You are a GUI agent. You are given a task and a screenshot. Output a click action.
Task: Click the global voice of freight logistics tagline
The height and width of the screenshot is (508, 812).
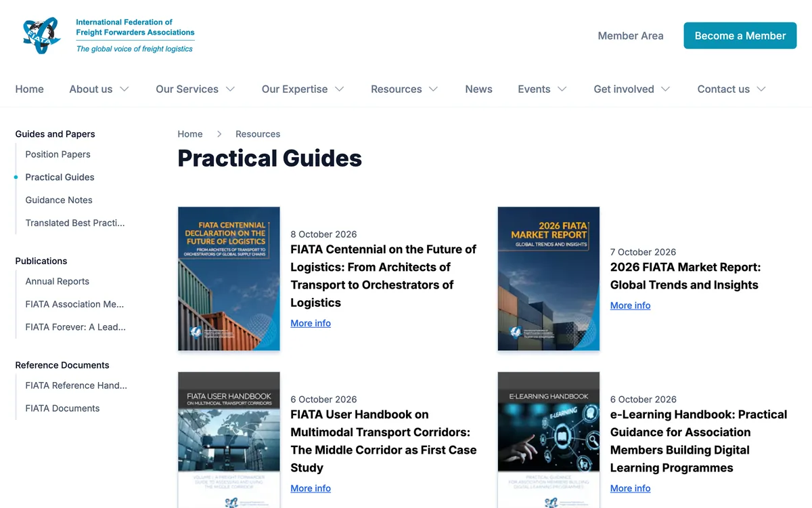[x=135, y=49]
